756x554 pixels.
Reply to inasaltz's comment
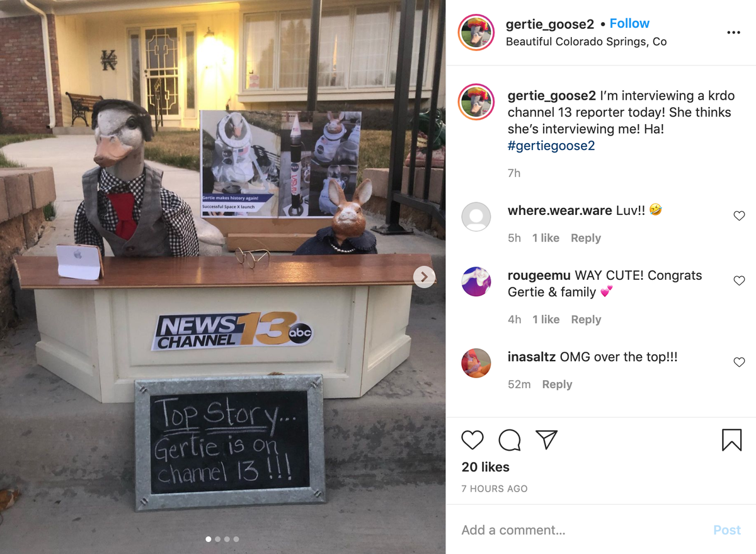tap(557, 384)
